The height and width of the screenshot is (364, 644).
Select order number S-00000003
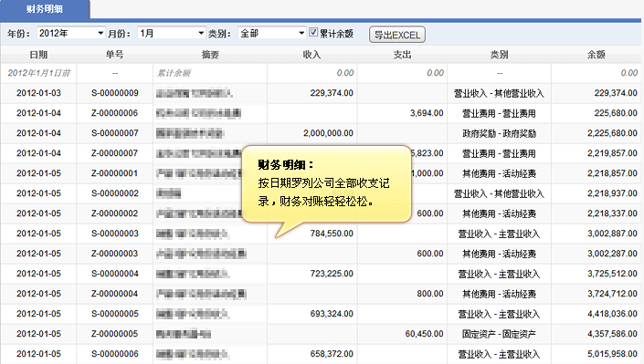tap(114, 234)
